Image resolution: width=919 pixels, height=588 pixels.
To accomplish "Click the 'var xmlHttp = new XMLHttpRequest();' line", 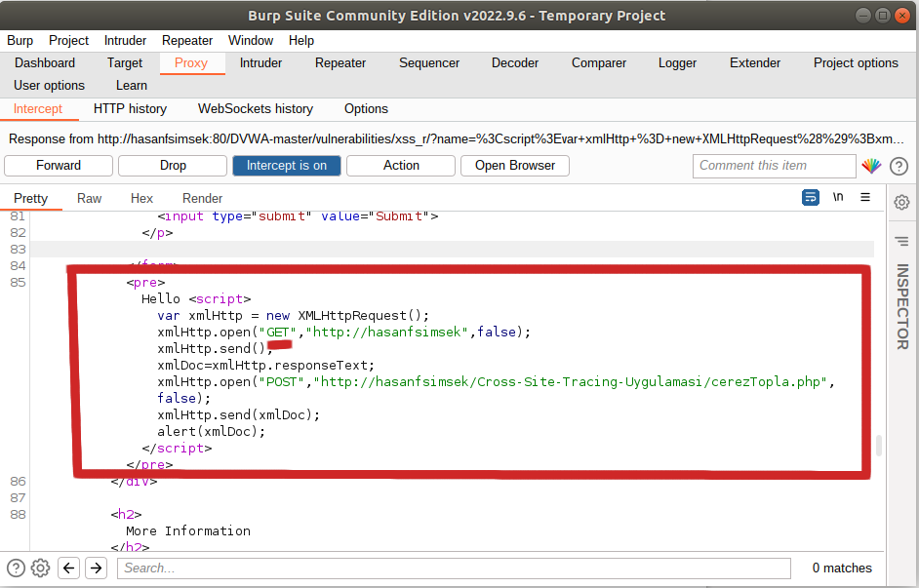I will pyautogui.click(x=293, y=316).
